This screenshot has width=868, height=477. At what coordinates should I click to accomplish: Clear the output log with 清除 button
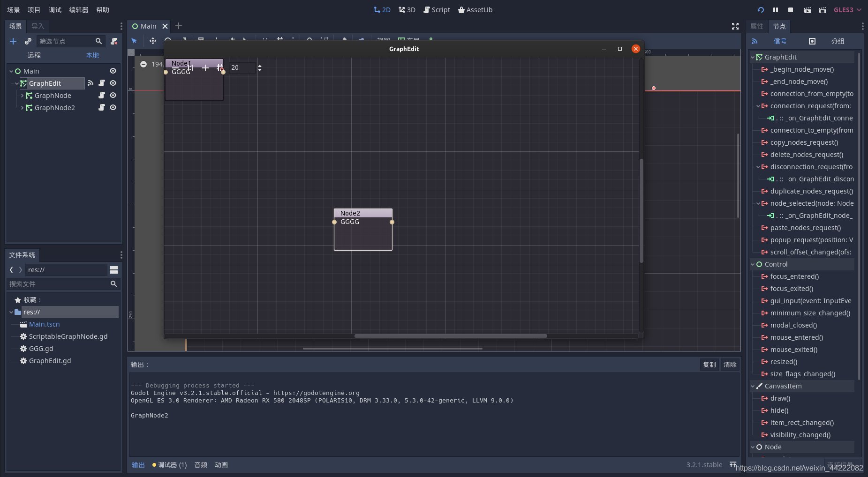(731, 365)
